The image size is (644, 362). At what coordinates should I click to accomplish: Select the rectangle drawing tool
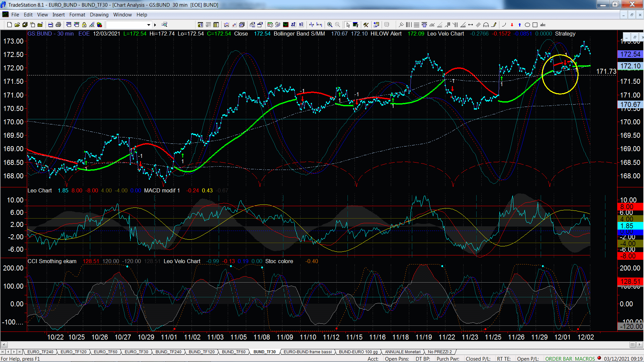[x=535, y=25]
